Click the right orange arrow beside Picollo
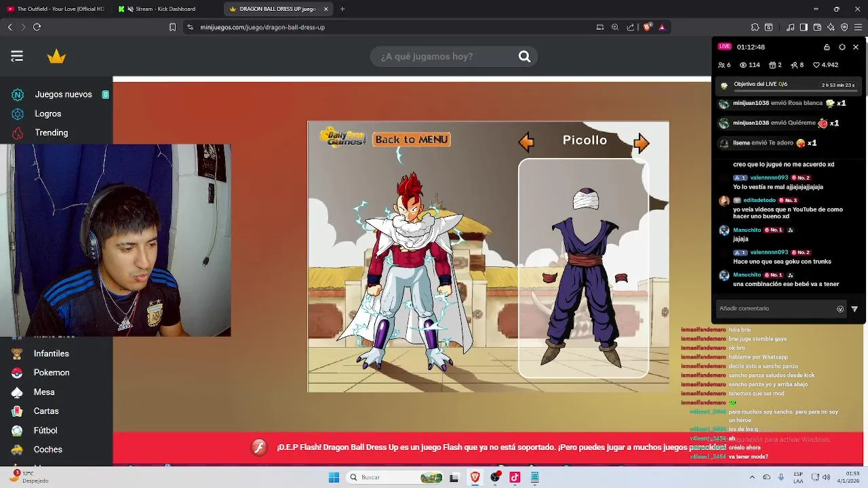 [x=641, y=142]
